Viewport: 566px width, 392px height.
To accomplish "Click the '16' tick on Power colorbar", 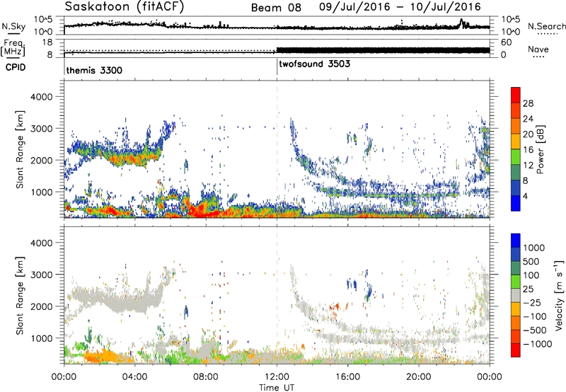I will pos(528,150).
